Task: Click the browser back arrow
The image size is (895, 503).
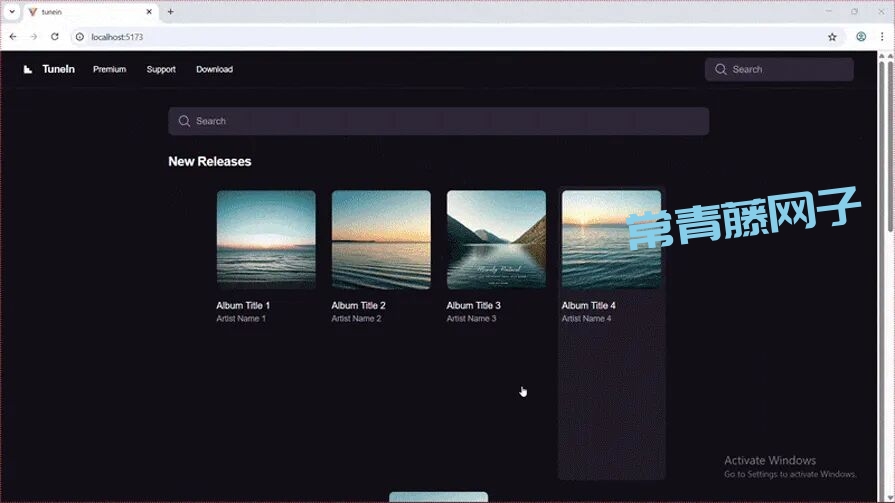Action: click(13, 37)
